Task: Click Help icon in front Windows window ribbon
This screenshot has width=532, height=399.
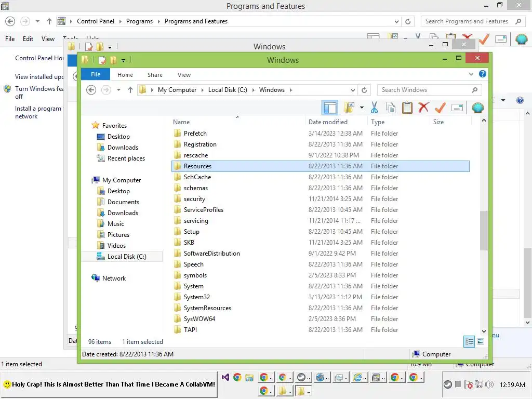Action: [483, 74]
